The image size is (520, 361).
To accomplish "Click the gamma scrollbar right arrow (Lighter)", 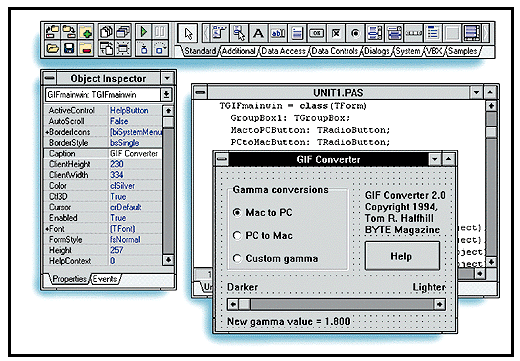I will click(440, 304).
